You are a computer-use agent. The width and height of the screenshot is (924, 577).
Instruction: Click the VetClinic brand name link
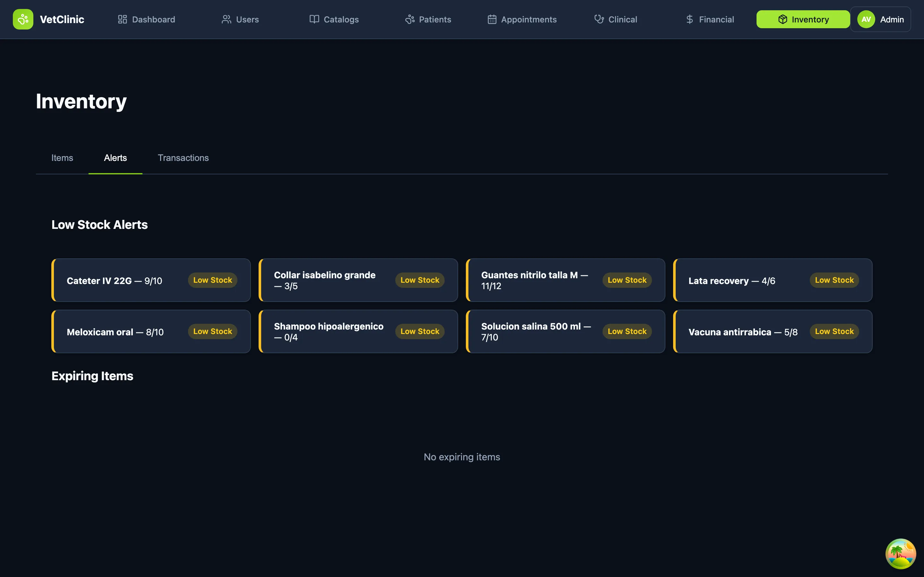pos(62,20)
